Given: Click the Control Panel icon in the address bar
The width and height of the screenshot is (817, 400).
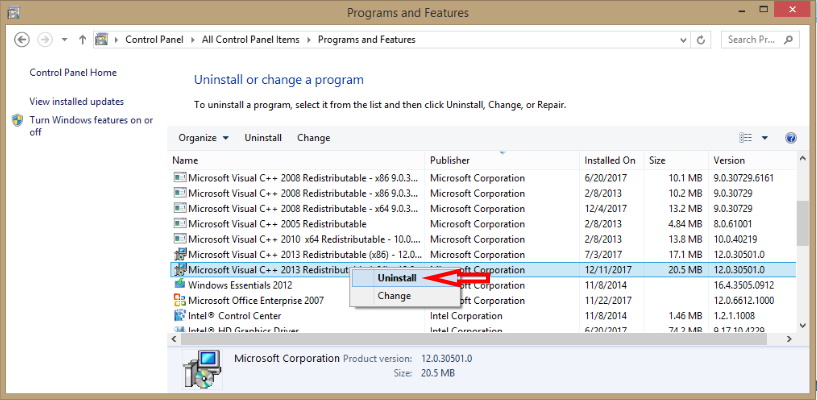Looking at the screenshot, I should [x=102, y=40].
